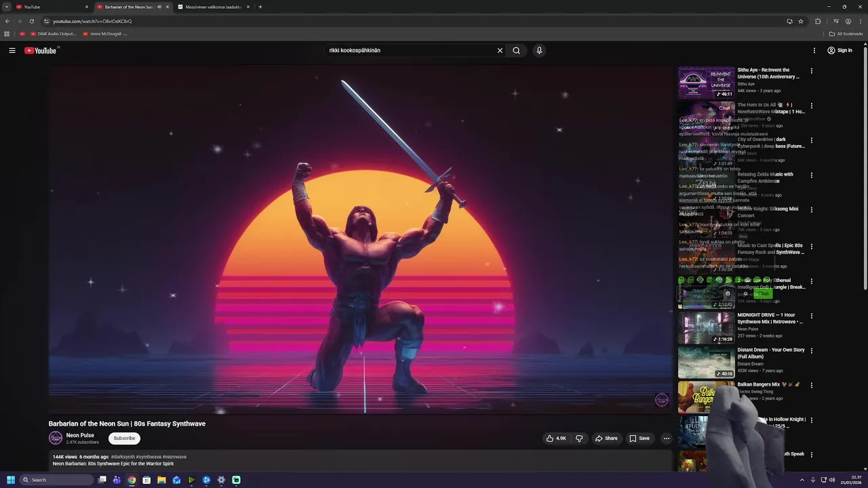Click the video player to pause

pos(359,239)
